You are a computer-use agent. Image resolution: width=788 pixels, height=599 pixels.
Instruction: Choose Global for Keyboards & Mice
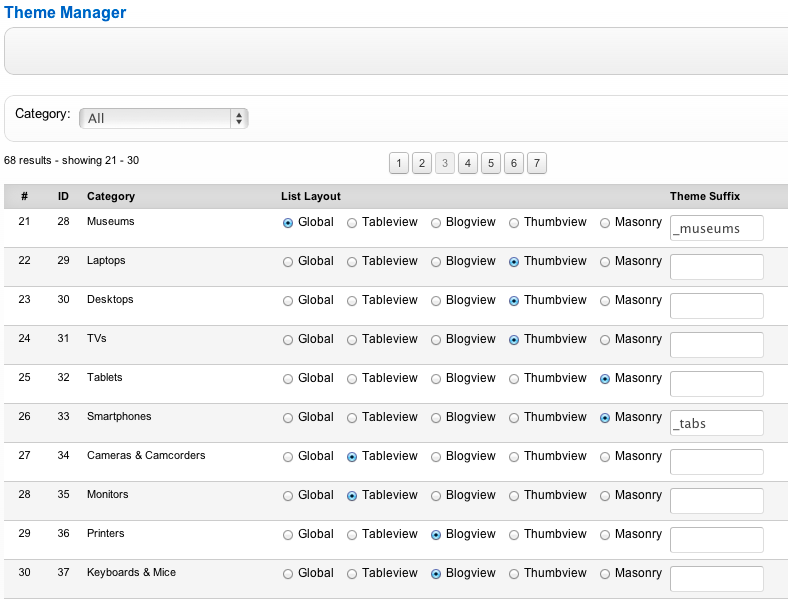click(x=288, y=574)
